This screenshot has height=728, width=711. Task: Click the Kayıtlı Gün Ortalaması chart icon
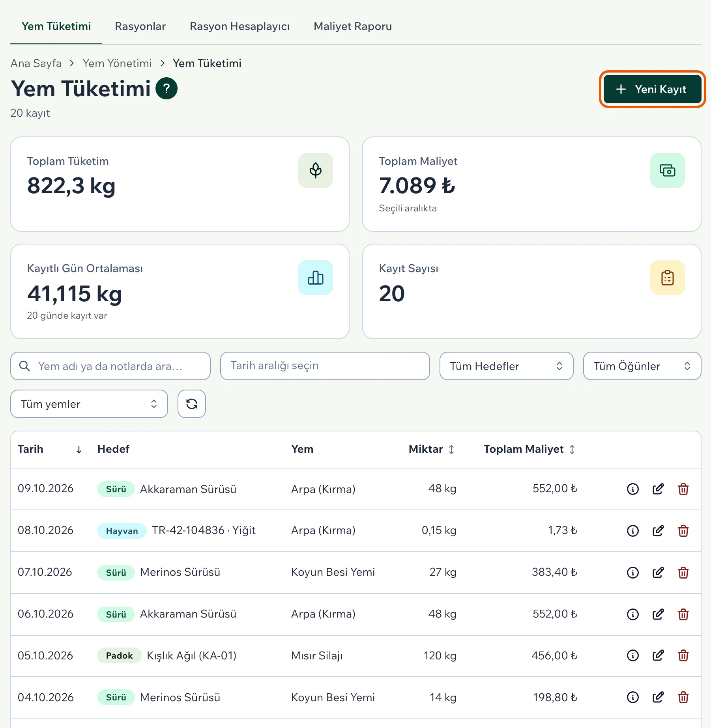point(316,278)
